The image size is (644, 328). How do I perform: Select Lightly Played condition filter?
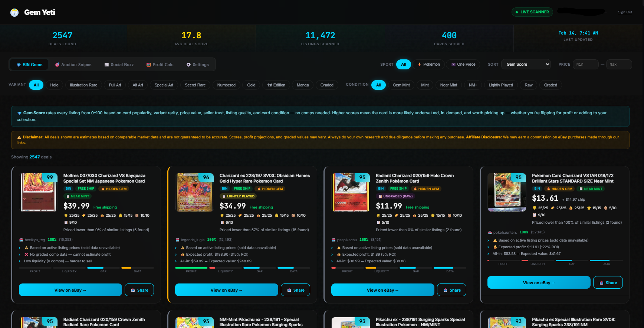pos(501,85)
